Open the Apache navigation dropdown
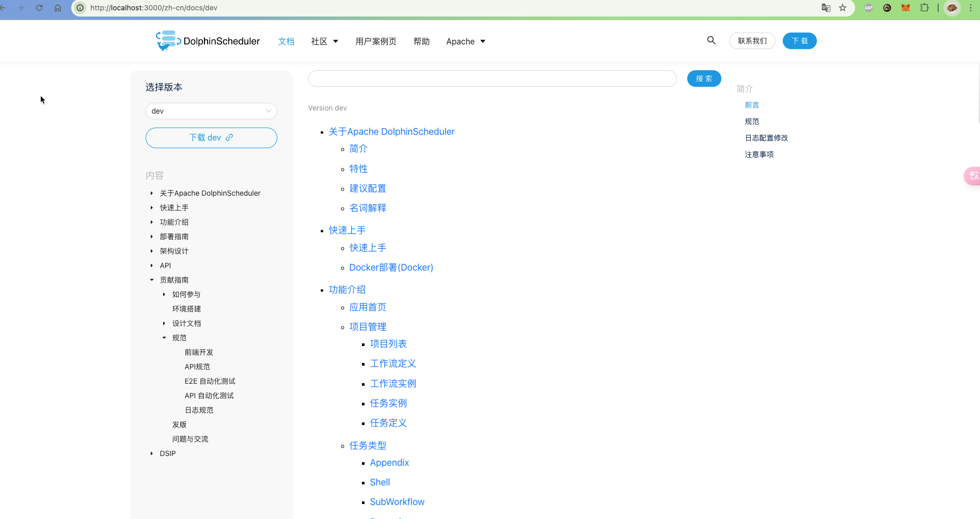 [x=465, y=41]
